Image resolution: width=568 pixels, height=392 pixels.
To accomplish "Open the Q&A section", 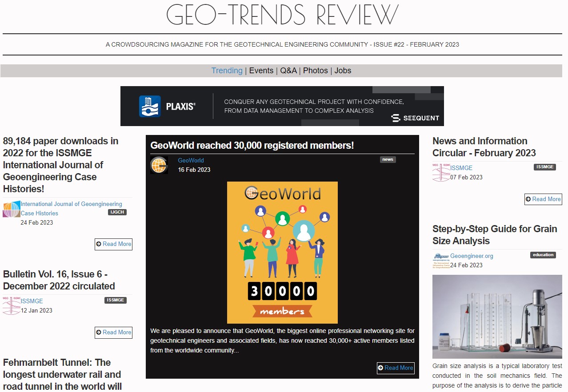I will 288,71.
